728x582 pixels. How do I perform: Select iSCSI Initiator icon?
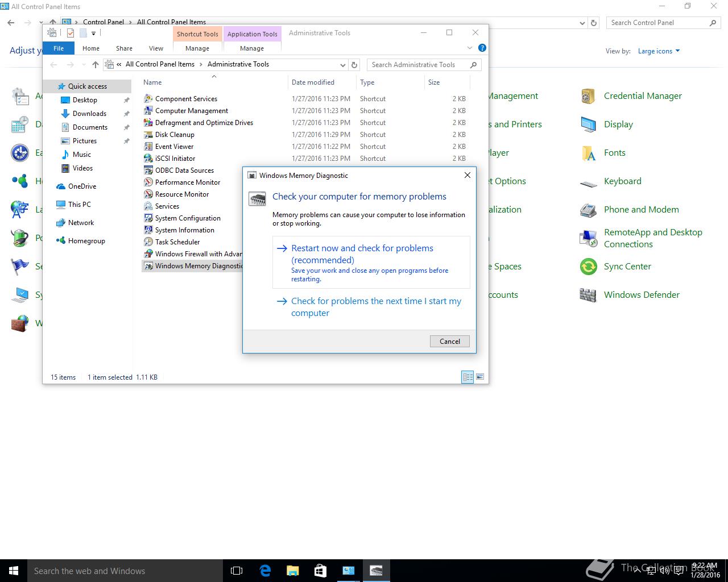point(148,159)
